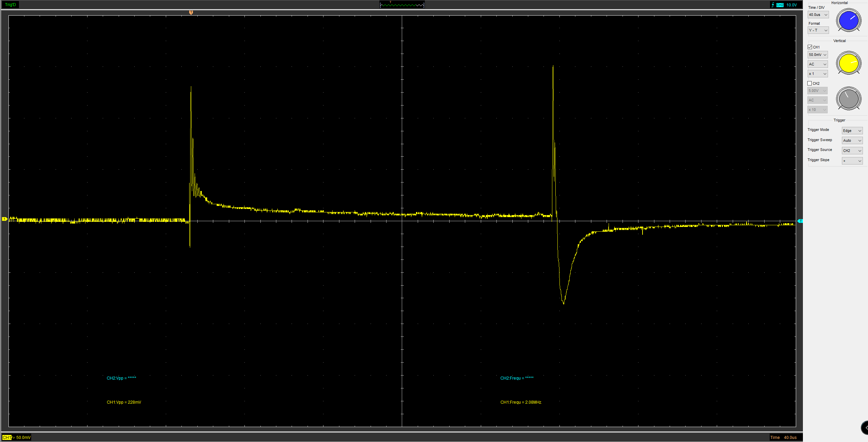
Task: Click the cyan trigger level arrow on the right edge
Action: [x=800, y=221]
